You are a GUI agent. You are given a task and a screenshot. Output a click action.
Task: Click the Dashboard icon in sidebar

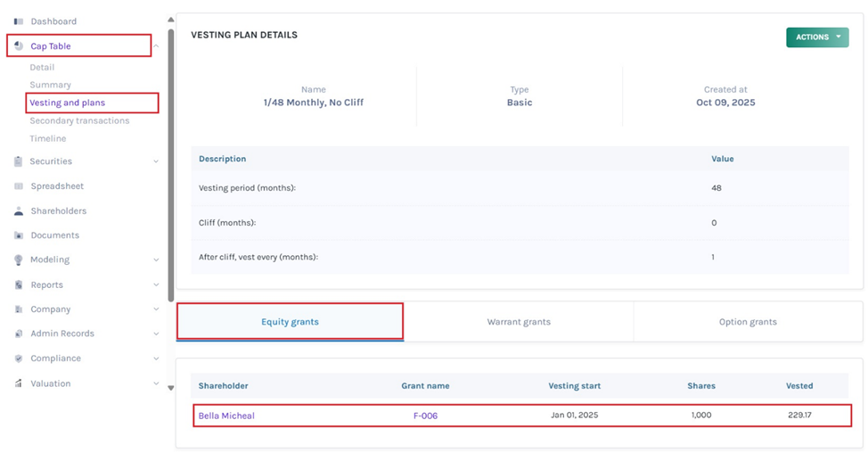pyautogui.click(x=19, y=21)
